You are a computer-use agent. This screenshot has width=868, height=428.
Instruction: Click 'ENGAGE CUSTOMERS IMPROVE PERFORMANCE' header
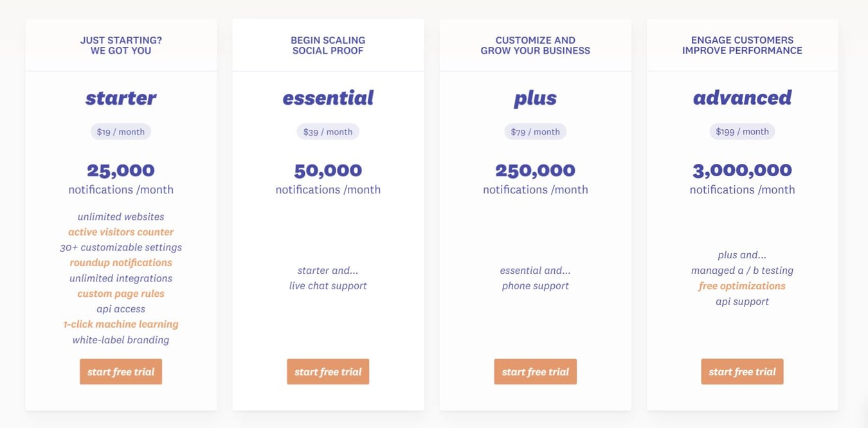pos(742,45)
